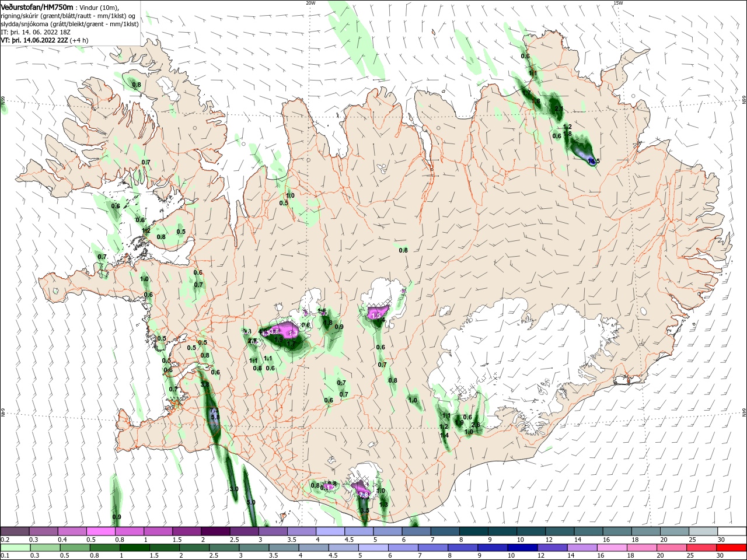Click the 5.8 precipitation value on the map
The image size is (747, 560).
[x=214, y=418]
